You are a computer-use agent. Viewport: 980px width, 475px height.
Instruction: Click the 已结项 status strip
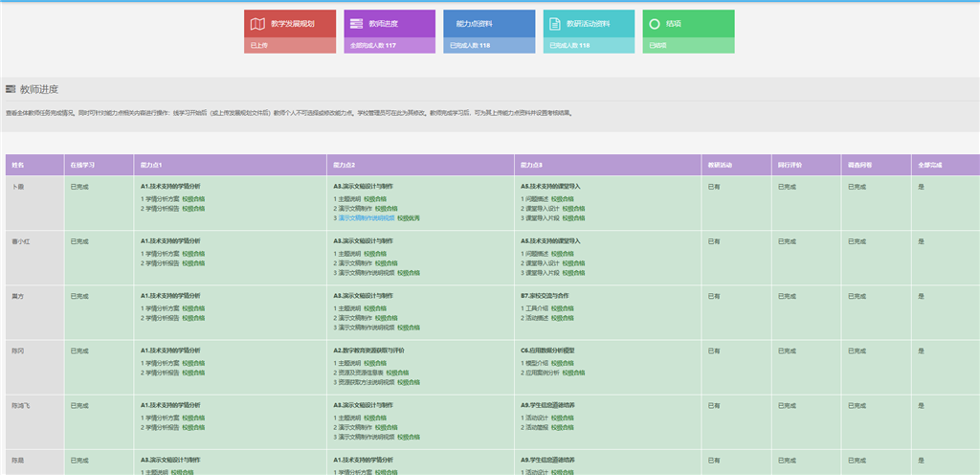click(x=689, y=46)
